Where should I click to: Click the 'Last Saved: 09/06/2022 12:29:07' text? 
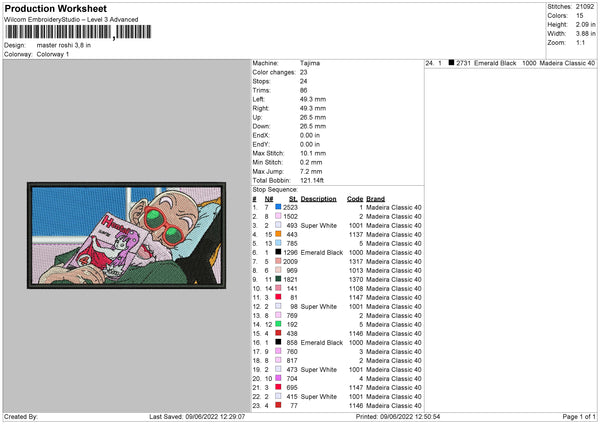pyautogui.click(x=197, y=416)
